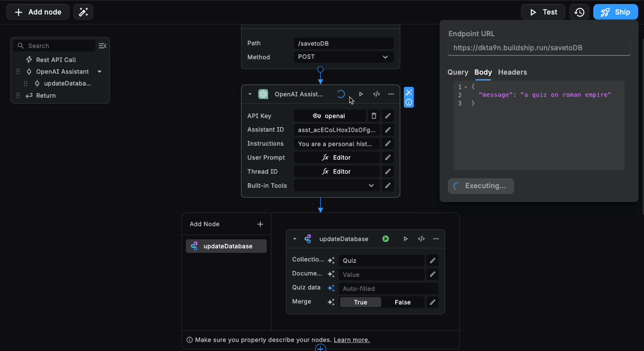Set Merge option to True
644x351 pixels.
pyautogui.click(x=360, y=302)
